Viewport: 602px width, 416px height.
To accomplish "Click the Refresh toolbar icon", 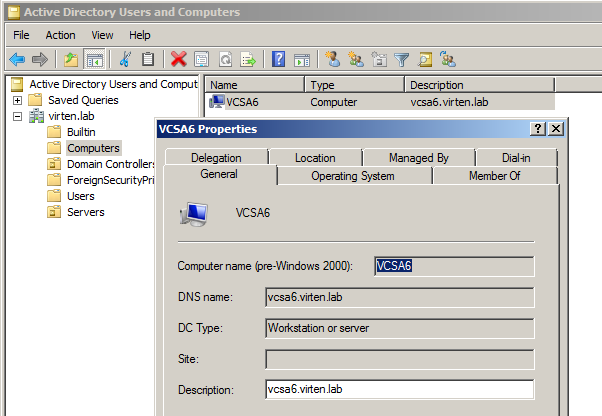I will [225, 59].
